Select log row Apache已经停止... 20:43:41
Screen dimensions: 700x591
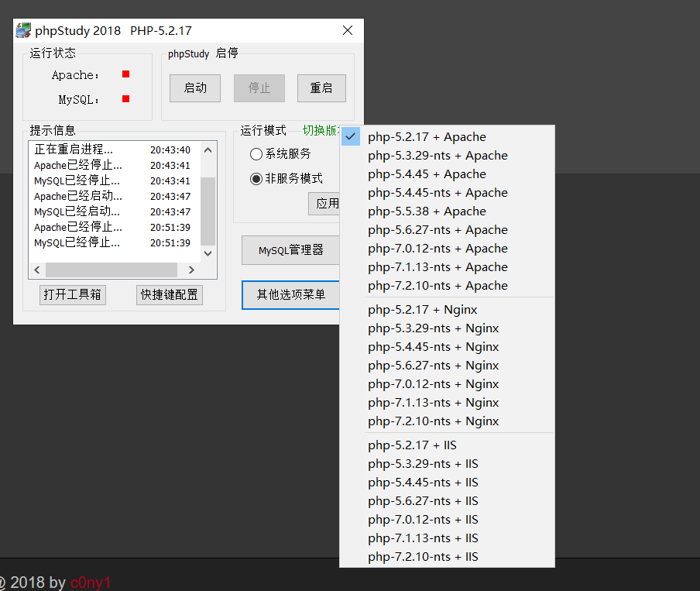tap(115, 165)
